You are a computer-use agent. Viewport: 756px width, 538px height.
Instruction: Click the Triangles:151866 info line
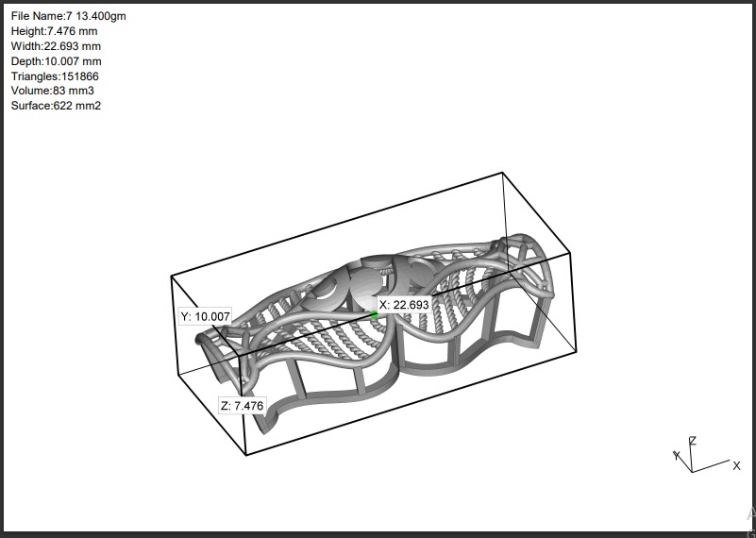[55, 76]
